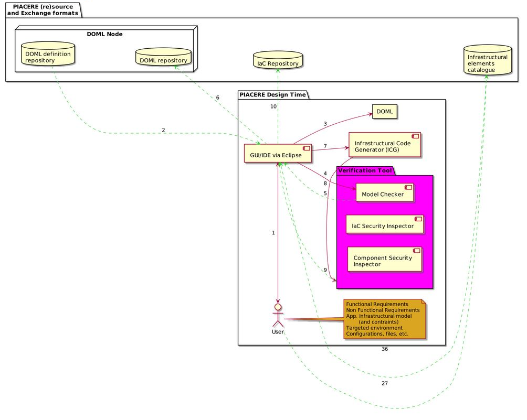This screenshot has height=420, width=527.
Task: Click the 'User' label under the actor
Action: click(278, 332)
